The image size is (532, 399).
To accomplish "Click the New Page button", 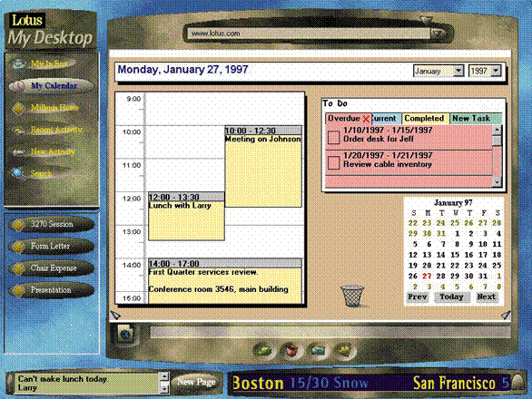I will click(x=196, y=382).
